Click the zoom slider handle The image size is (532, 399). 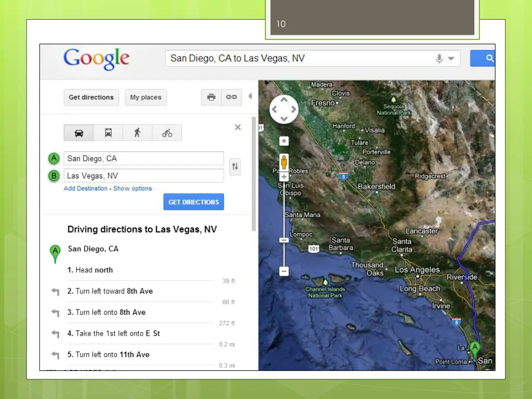[284, 240]
